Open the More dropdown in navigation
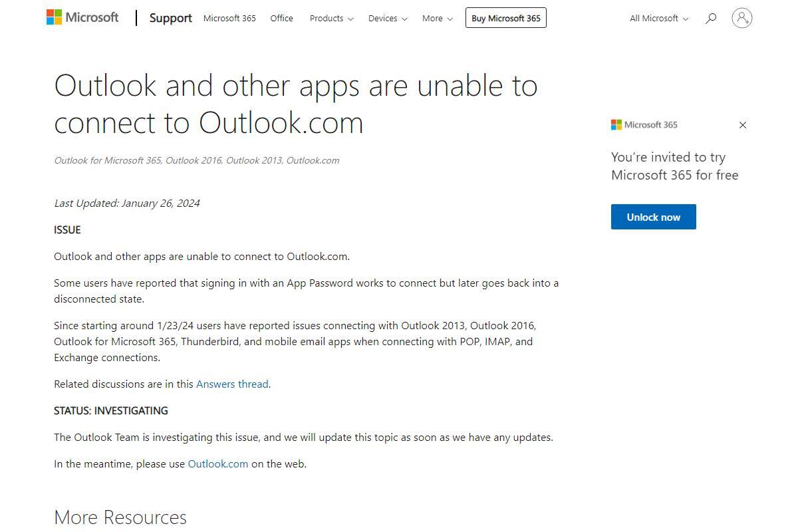798x532 pixels. [437, 19]
